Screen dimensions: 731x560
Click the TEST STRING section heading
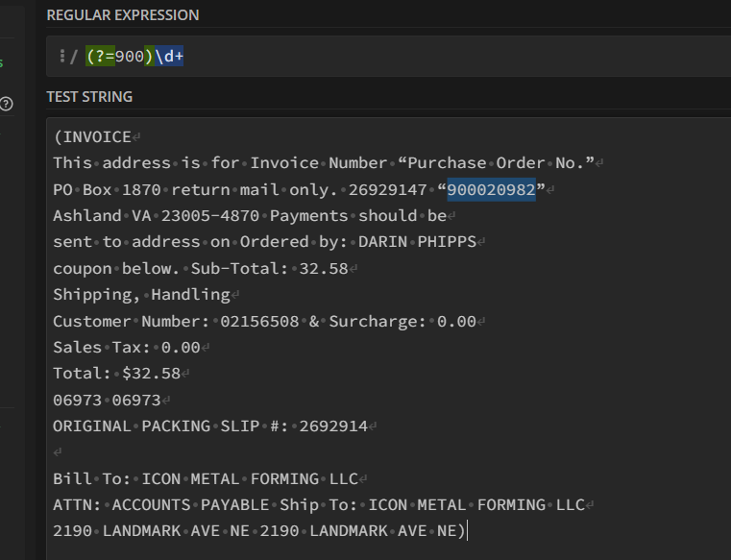point(89,96)
